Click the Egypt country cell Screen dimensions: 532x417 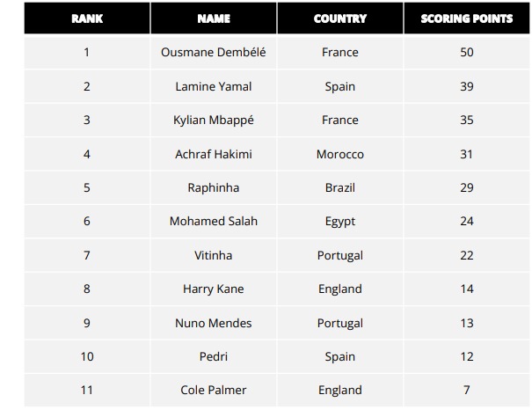pyautogui.click(x=340, y=221)
